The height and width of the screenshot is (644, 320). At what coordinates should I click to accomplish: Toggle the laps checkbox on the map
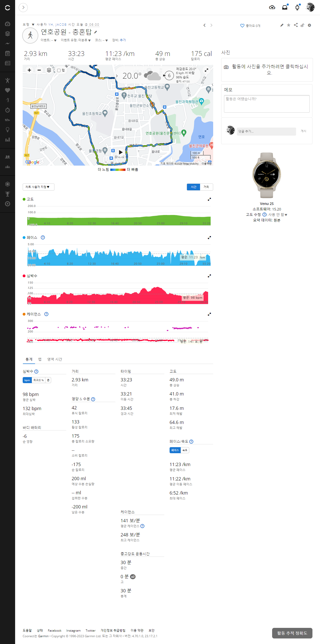click(59, 71)
